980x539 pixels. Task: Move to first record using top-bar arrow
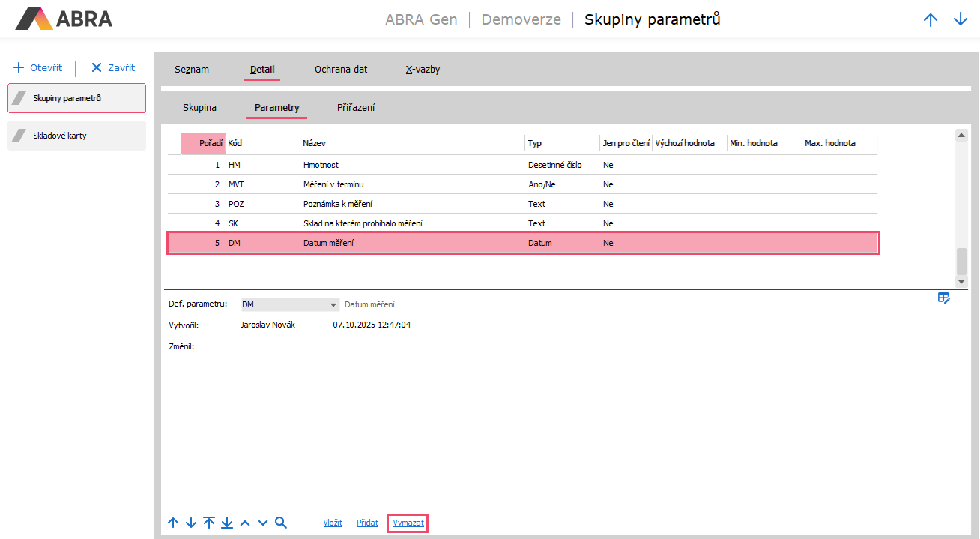209,523
